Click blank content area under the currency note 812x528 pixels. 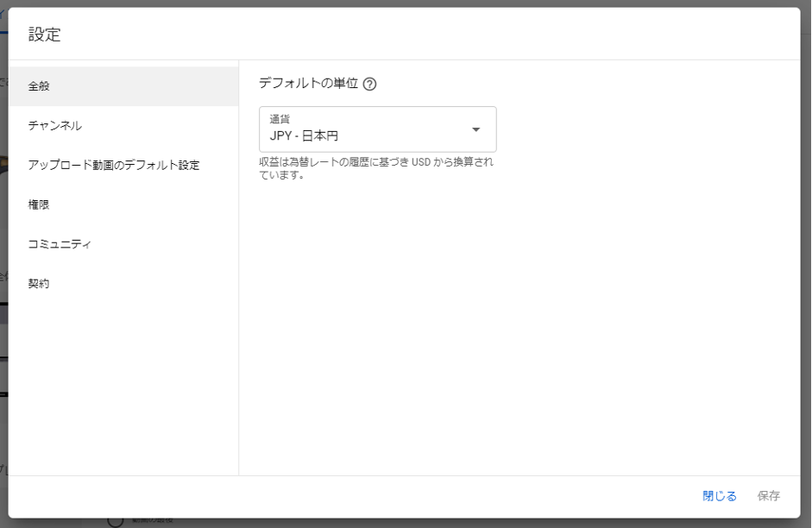[518, 328]
